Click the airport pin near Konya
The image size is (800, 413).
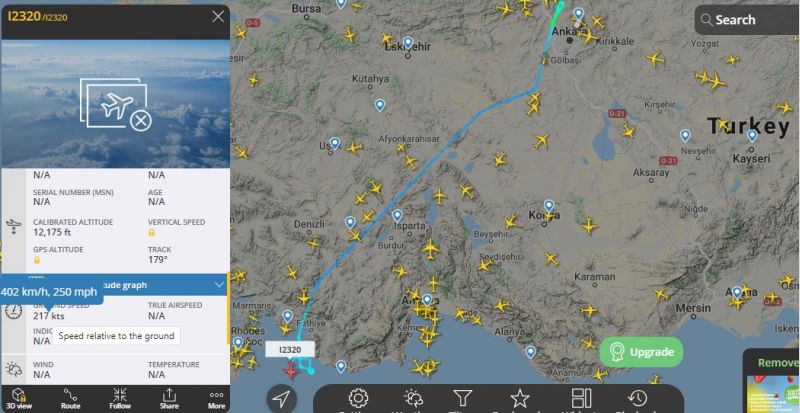548,206
